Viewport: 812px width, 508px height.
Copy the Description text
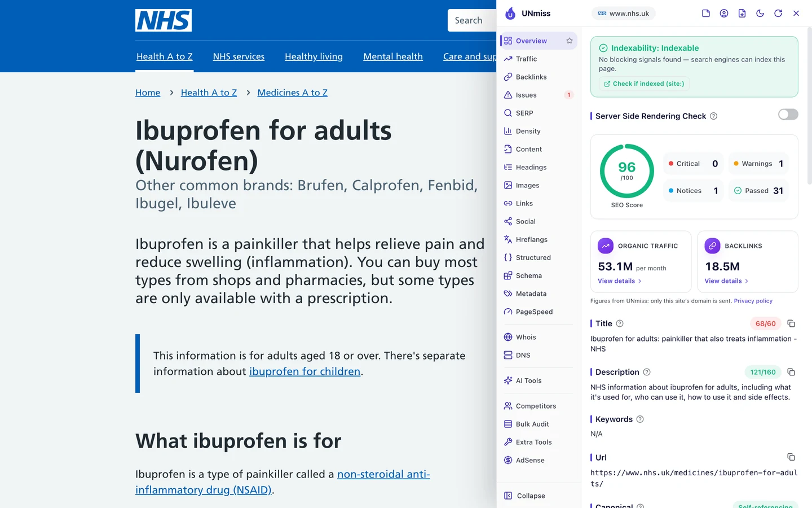(x=791, y=372)
